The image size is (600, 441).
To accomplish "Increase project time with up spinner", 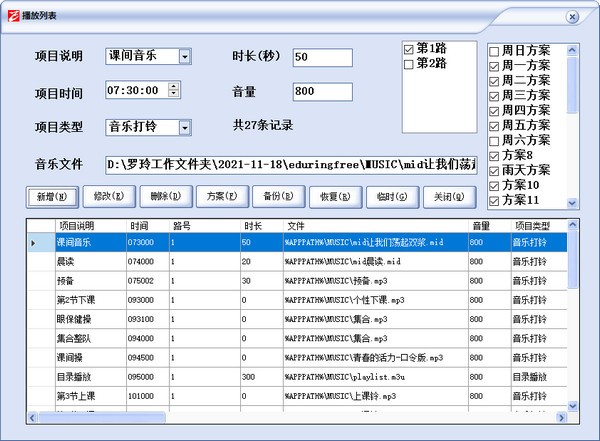I will (174, 87).
